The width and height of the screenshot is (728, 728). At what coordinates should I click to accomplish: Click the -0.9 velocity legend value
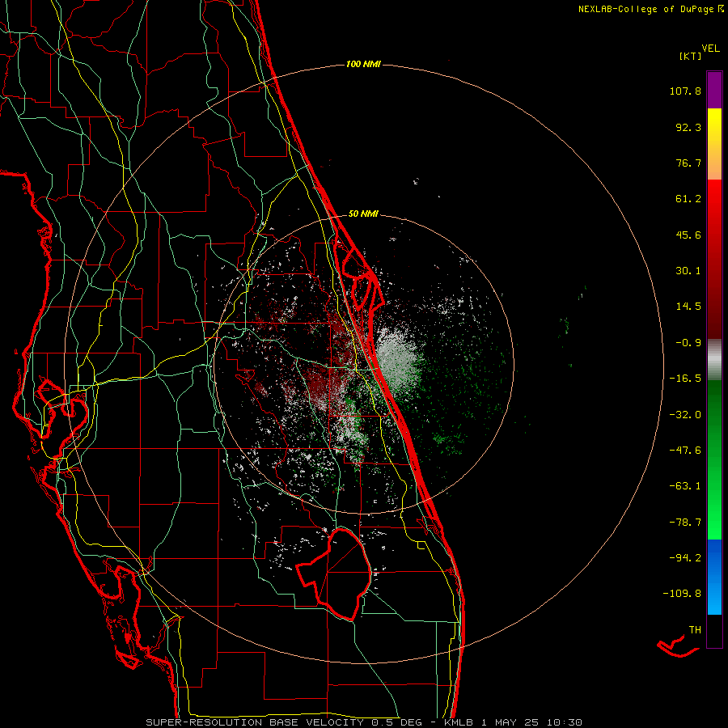coord(688,343)
